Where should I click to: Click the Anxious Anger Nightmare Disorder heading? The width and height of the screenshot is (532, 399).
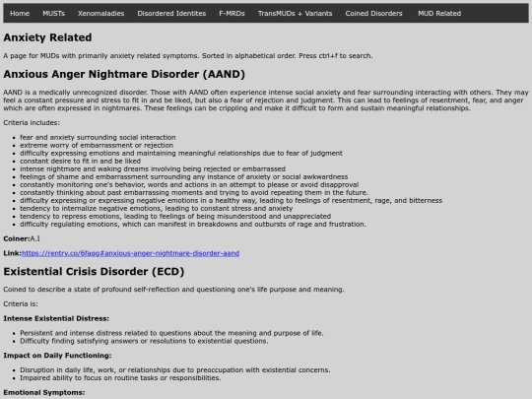(124, 74)
